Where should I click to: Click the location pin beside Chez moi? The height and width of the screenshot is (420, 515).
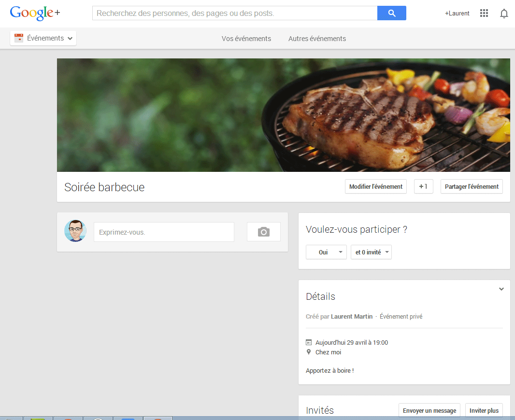click(308, 352)
